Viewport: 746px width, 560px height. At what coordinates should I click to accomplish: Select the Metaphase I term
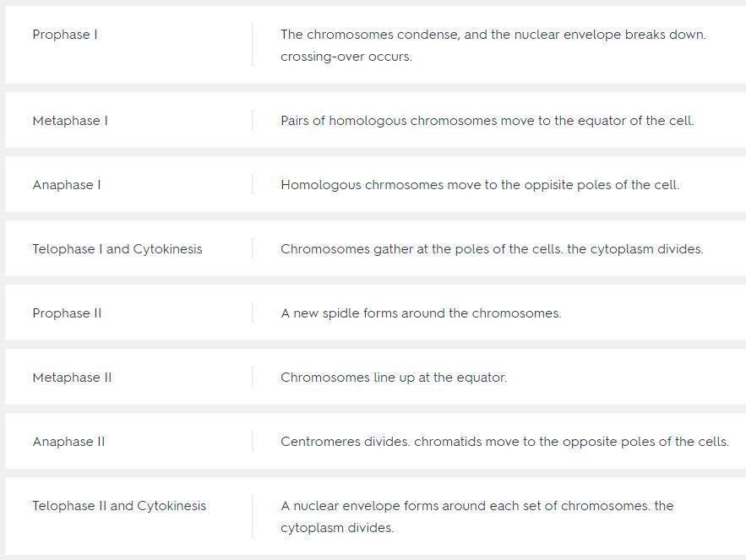pyautogui.click(x=70, y=121)
